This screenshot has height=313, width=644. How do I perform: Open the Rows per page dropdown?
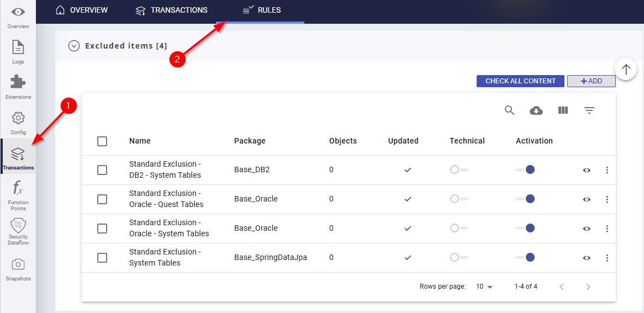[484, 287]
